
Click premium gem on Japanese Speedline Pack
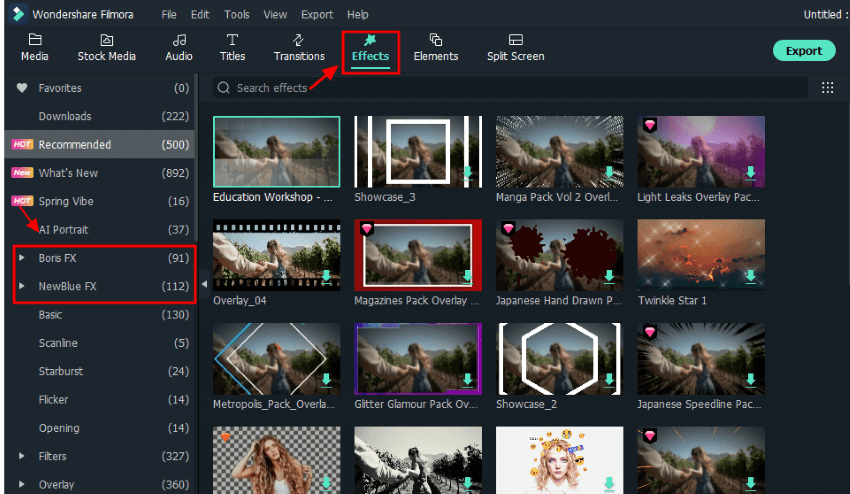649,331
